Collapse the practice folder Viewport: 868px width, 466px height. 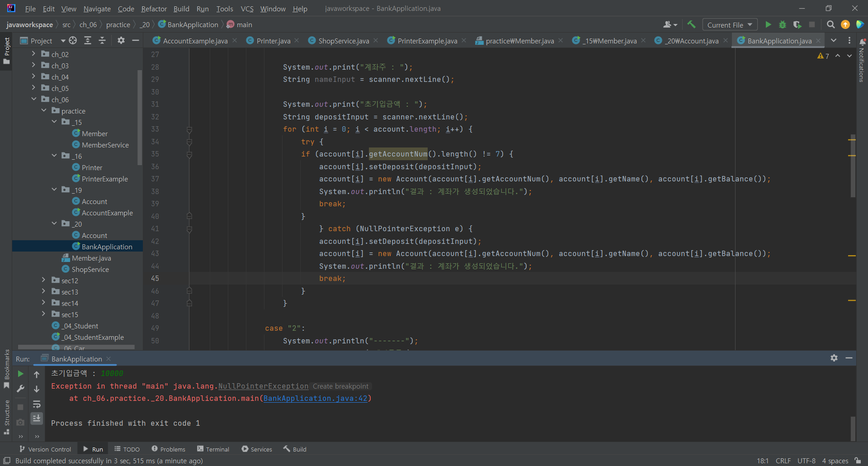tap(44, 110)
